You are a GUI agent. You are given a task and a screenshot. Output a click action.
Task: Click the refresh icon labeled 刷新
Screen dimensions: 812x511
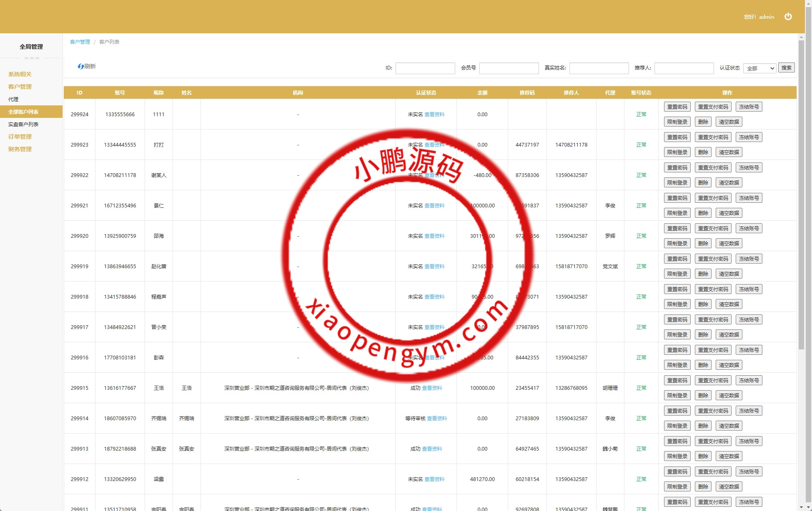click(81, 66)
